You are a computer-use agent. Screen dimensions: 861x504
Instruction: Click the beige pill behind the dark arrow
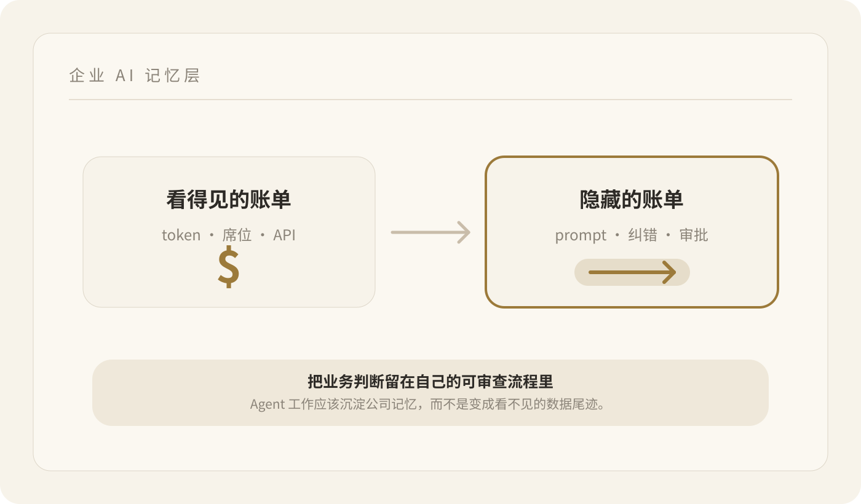[632, 272]
